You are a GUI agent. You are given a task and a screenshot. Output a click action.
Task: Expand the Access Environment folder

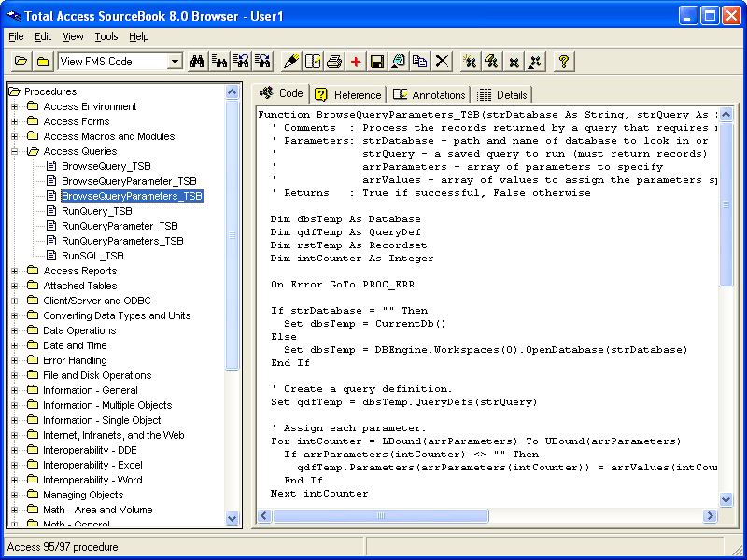pyautogui.click(x=14, y=106)
